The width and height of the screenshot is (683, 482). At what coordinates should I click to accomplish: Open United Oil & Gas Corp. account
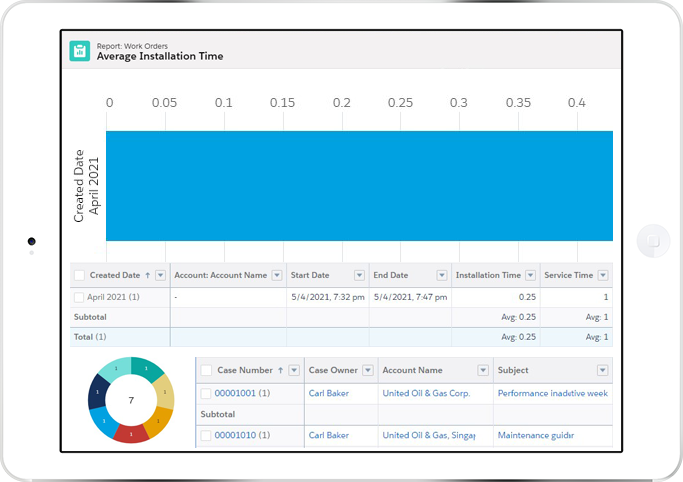click(426, 394)
